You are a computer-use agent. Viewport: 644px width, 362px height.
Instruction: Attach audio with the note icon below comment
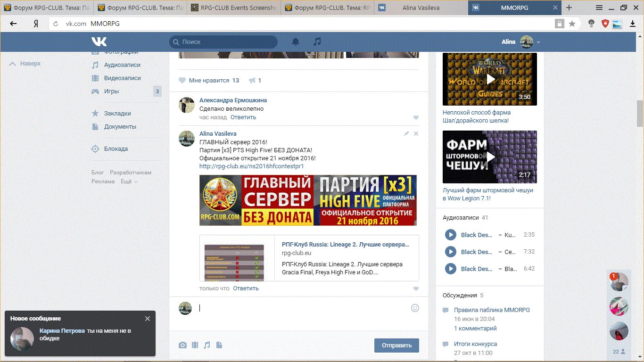206,345
